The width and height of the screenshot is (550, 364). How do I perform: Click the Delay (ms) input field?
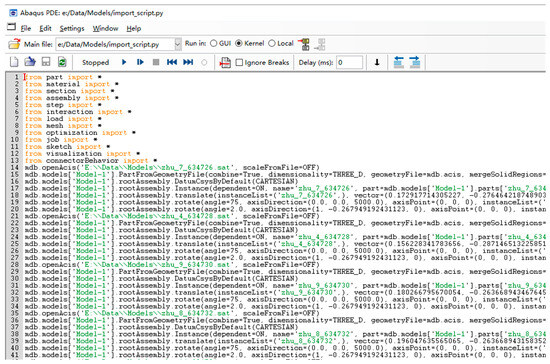pos(349,62)
